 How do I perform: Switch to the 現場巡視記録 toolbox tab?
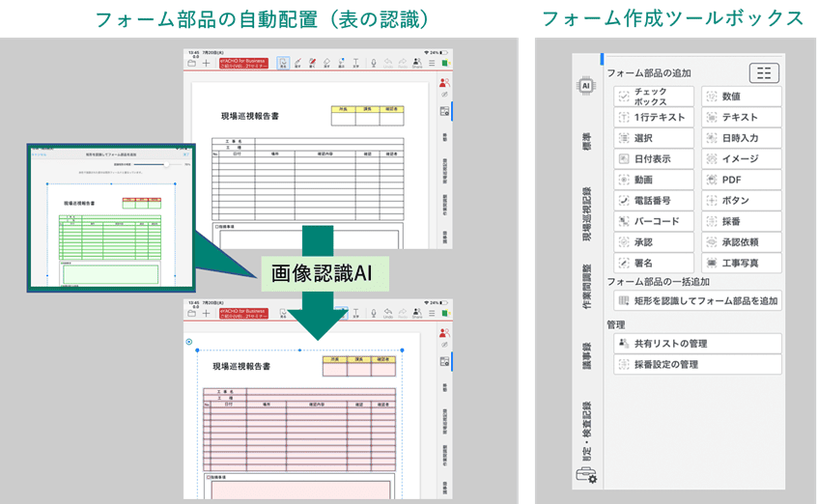[586, 205]
